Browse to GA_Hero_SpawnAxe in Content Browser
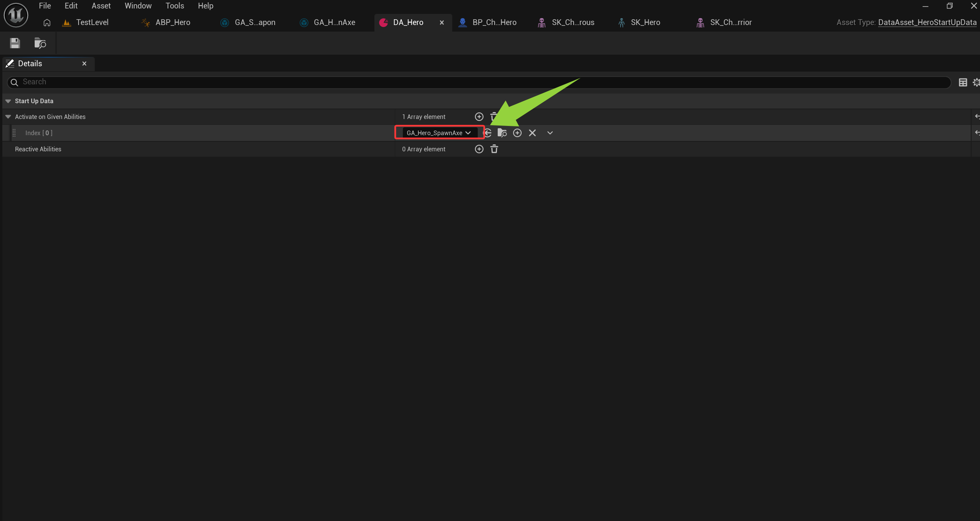The image size is (980, 521). (x=502, y=133)
